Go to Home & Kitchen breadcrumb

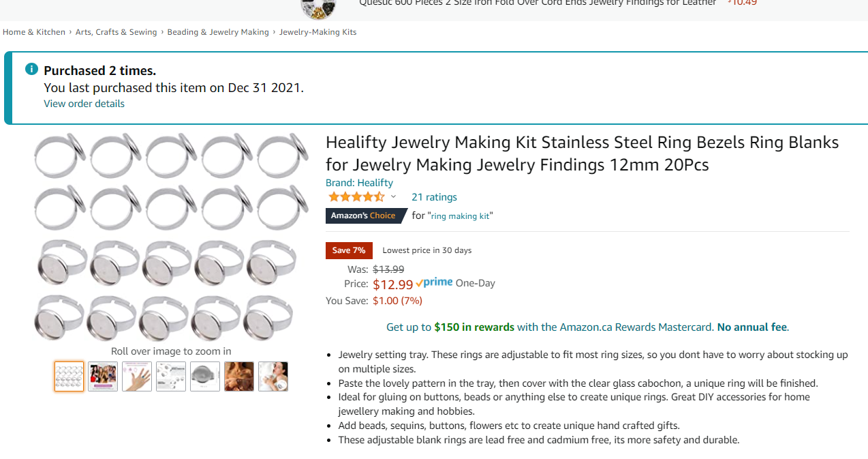tap(34, 32)
